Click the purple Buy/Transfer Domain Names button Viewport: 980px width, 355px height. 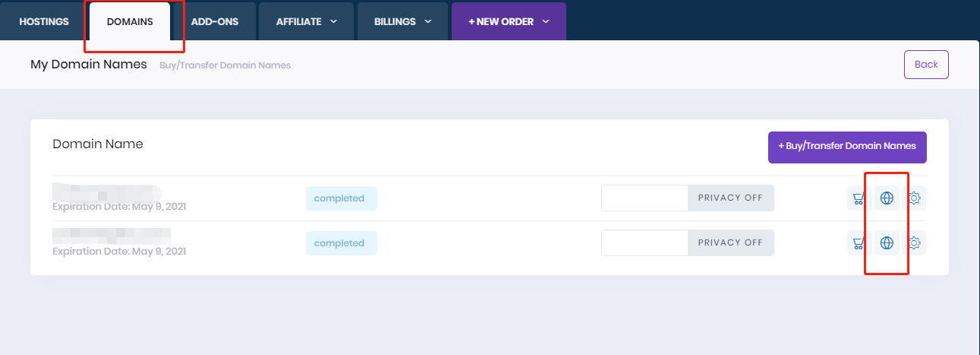[846, 146]
